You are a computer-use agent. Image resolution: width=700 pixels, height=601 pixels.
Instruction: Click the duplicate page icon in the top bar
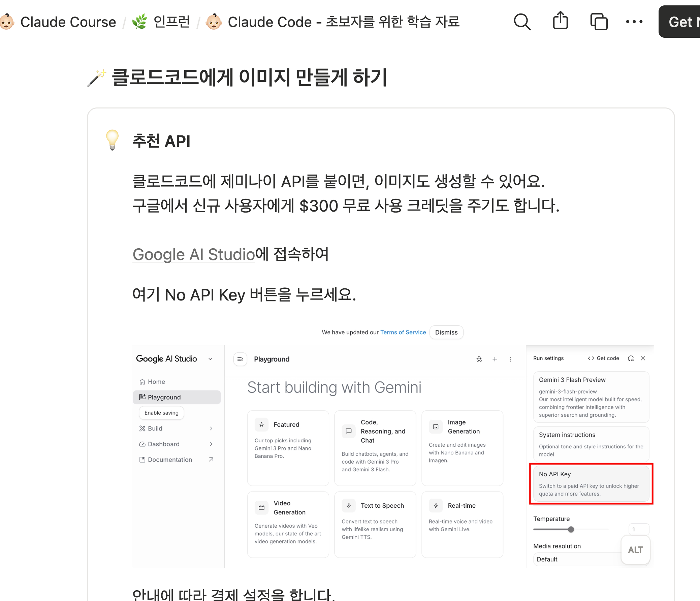point(599,22)
